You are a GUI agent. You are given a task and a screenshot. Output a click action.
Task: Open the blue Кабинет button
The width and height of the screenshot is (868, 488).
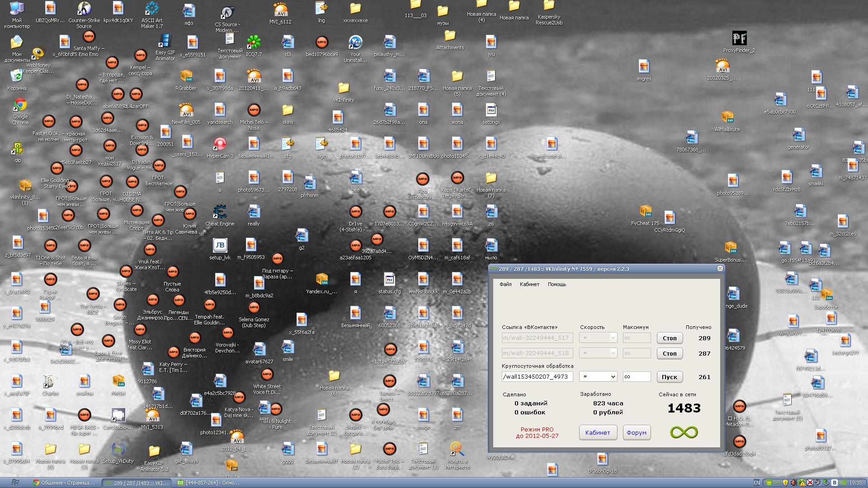pos(598,432)
